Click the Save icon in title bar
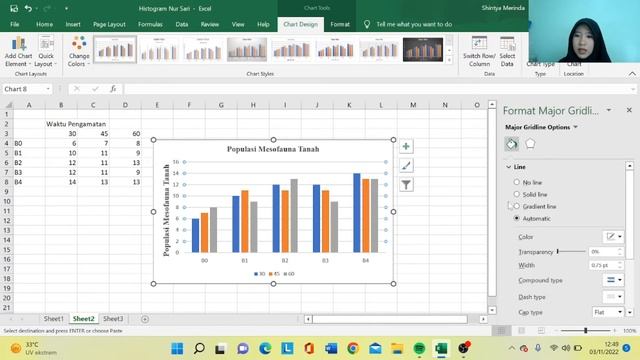The image size is (640, 360). click(14, 8)
